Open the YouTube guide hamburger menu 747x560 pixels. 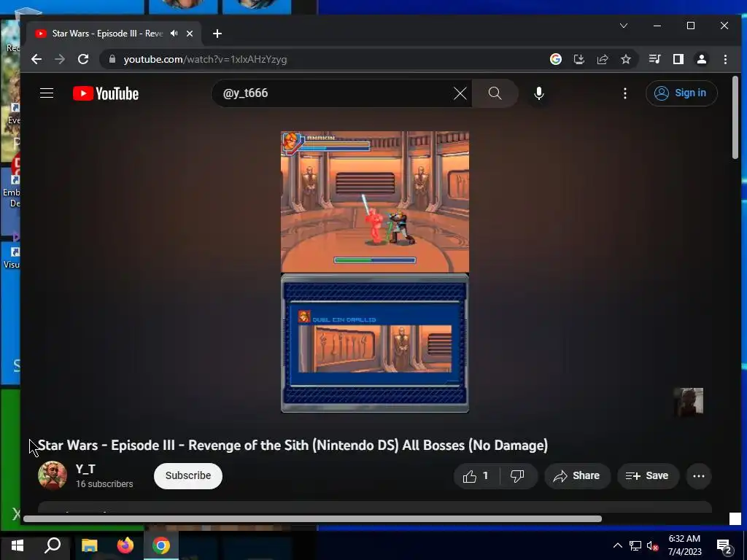coord(47,93)
